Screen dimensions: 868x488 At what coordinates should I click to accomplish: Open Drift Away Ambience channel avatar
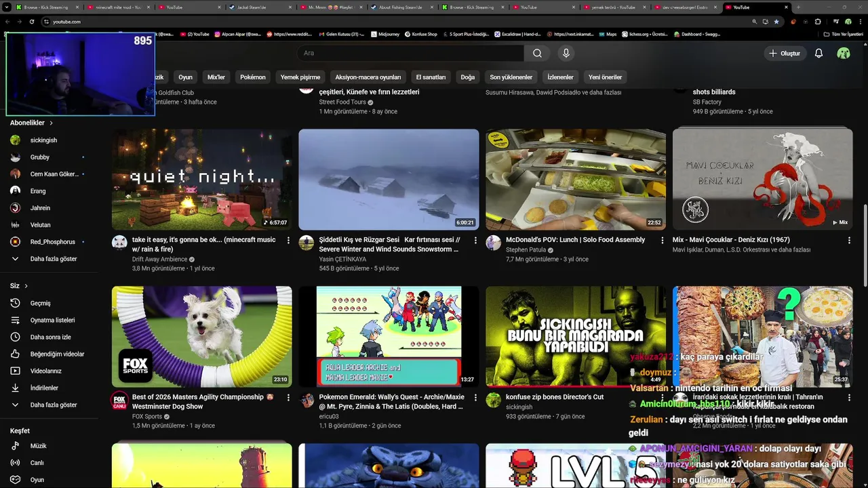(119, 243)
